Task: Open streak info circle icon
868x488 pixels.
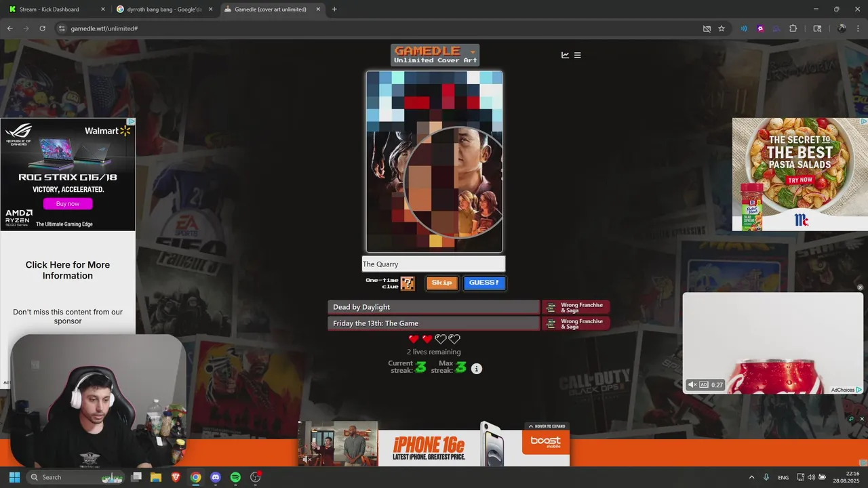Action: tap(477, 369)
